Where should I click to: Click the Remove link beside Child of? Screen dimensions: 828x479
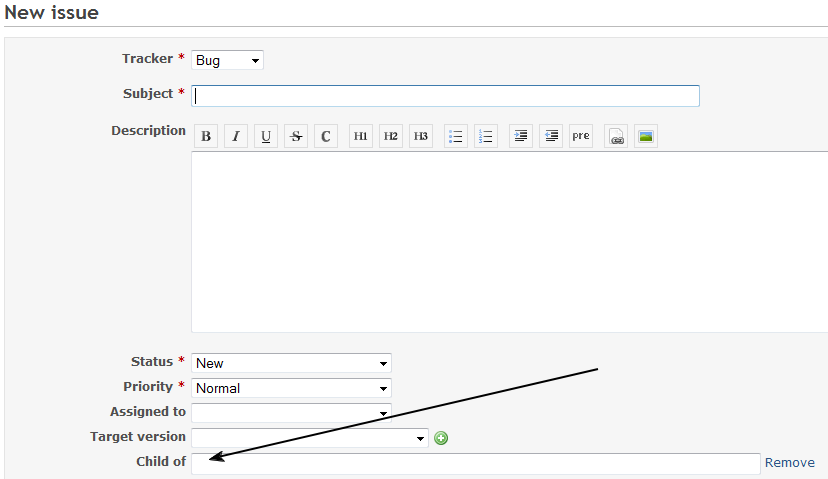[x=789, y=463]
